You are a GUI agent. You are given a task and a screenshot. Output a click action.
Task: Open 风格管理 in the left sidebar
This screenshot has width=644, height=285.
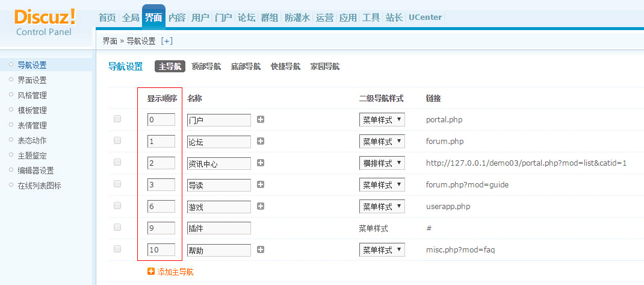(32, 95)
